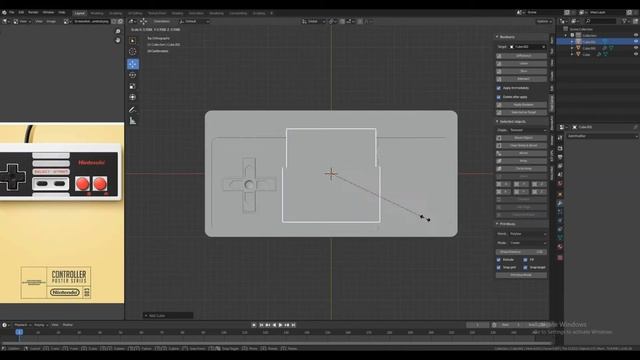Click the pan hand icon in image editor
The width and height of the screenshot is (640, 360).
[118, 40]
